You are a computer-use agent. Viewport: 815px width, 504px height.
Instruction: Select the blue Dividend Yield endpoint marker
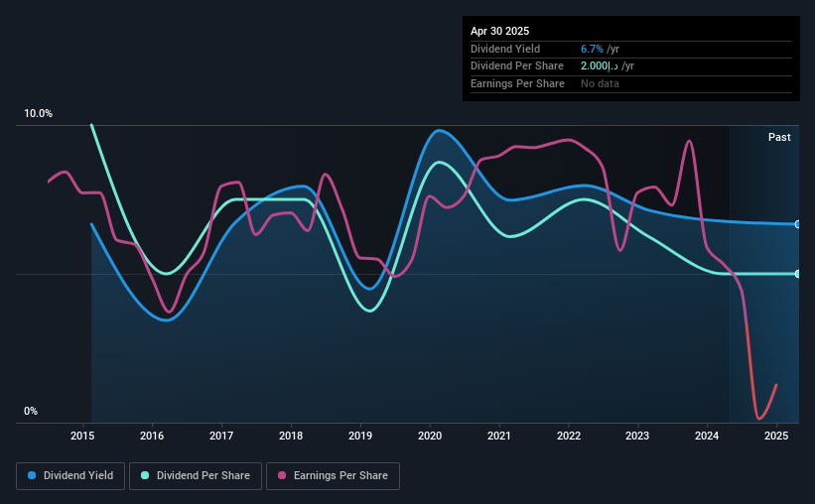click(797, 224)
